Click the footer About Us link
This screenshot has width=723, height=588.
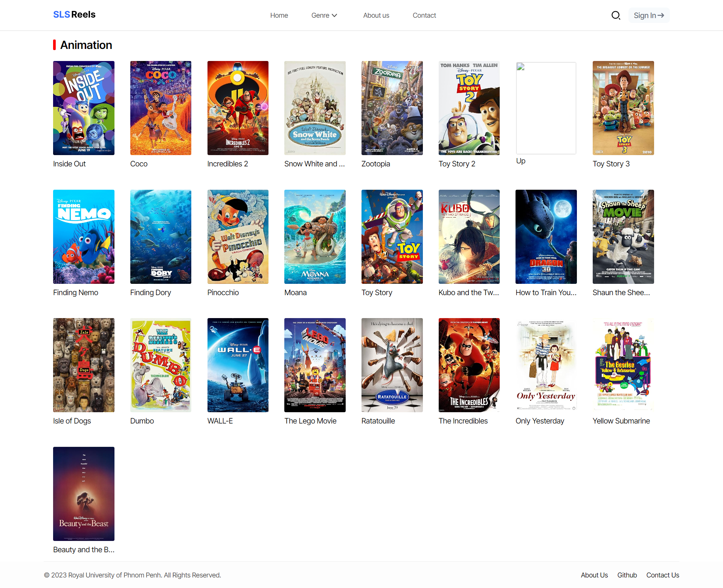pos(594,575)
